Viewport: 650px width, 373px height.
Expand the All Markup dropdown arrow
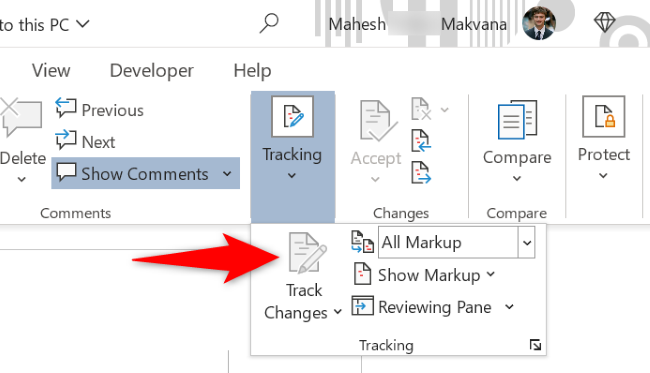527,242
